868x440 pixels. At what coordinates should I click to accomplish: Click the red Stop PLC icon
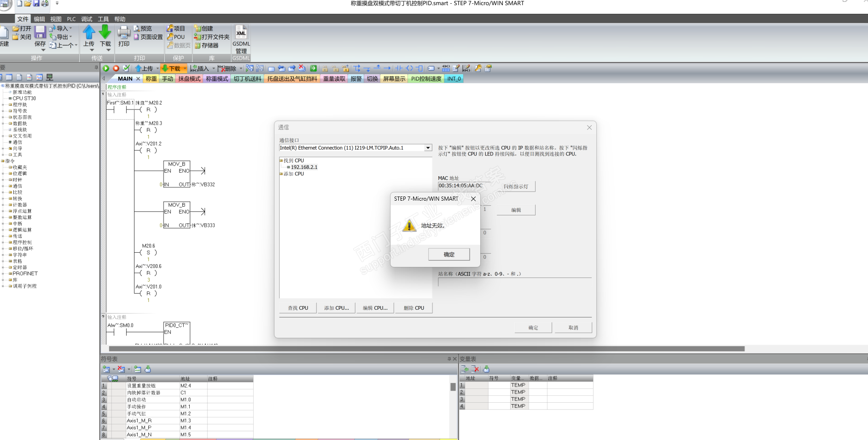[116, 69]
